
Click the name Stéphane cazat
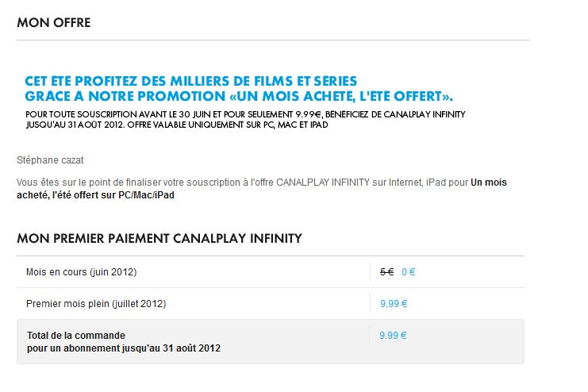(50, 160)
